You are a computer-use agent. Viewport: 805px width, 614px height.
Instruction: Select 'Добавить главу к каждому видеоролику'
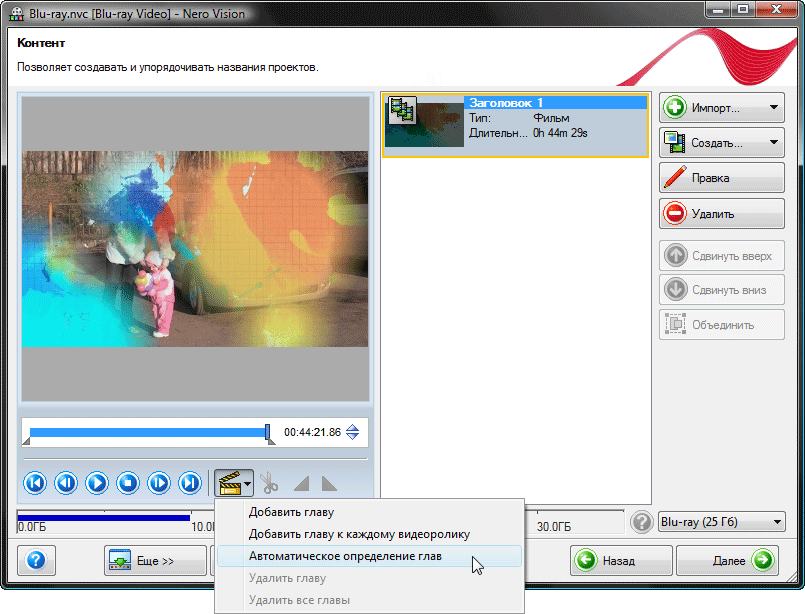coord(369,534)
